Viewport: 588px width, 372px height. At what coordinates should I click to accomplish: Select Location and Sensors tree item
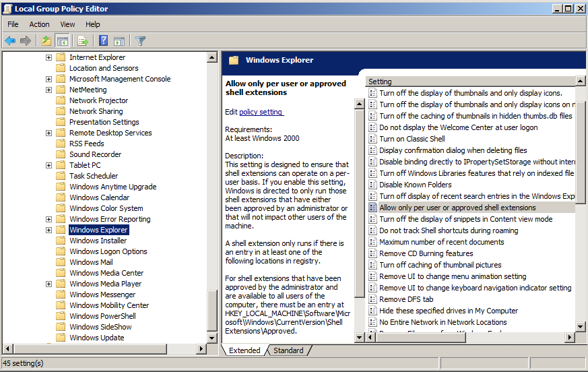(x=104, y=68)
